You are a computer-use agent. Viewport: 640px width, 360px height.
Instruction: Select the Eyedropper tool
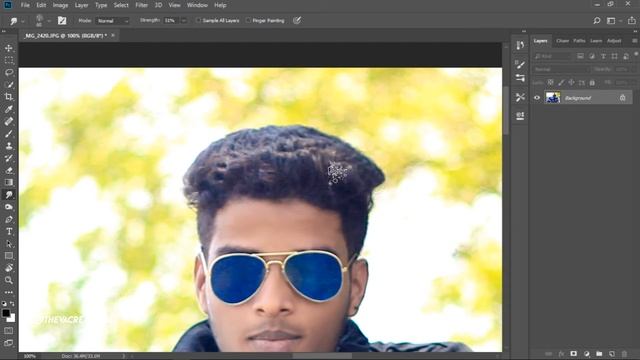(9, 109)
